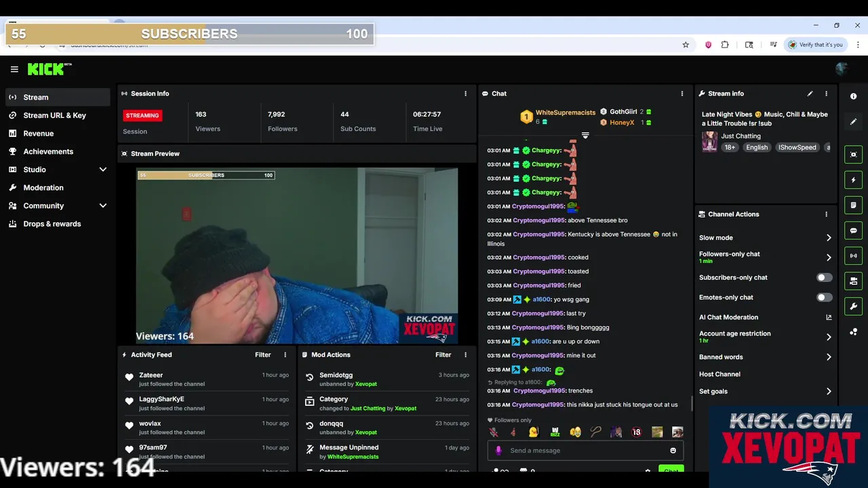Image resolution: width=868 pixels, height=488 pixels.
Task: Insert the W RIZZ emote
Action: click(x=555, y=432)
